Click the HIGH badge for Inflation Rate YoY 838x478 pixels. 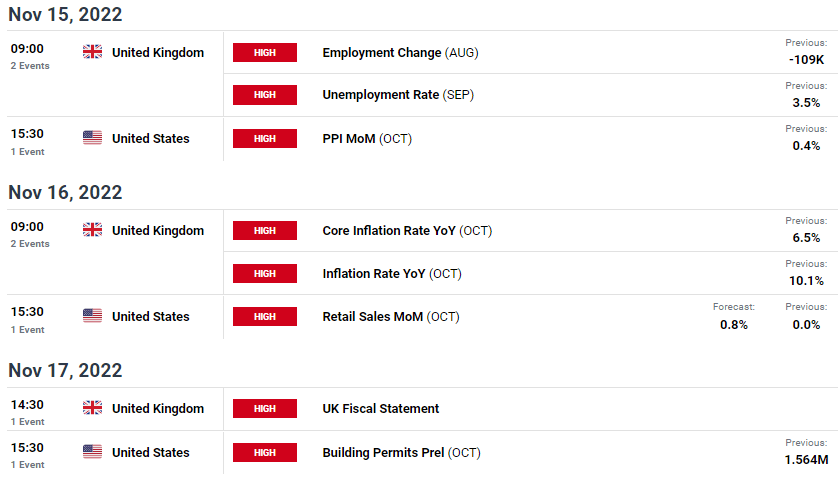coord(265,273)
